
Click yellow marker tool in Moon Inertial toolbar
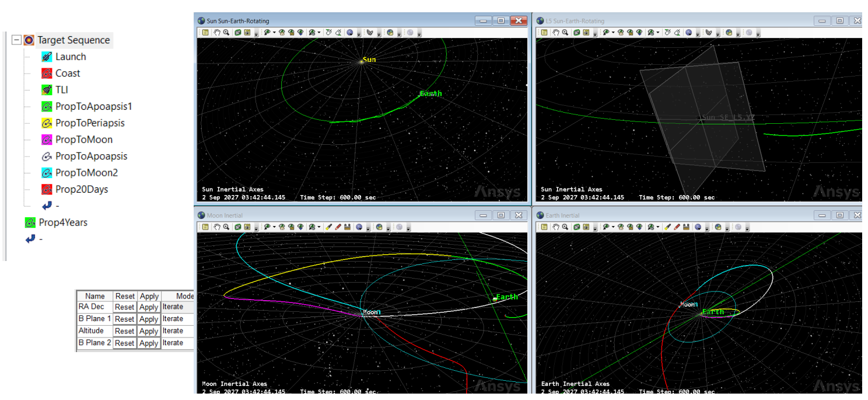point(328,227)
